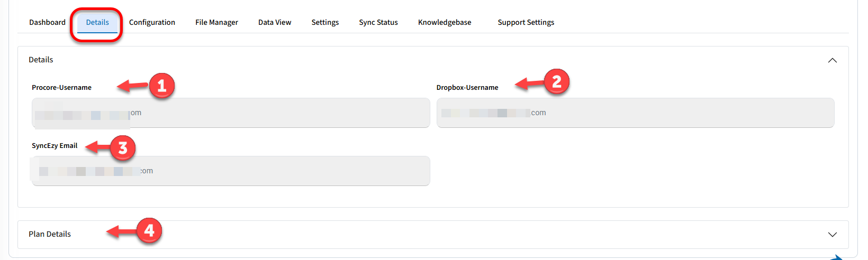Collapse the Details section using the up chevron

[832, 60]
